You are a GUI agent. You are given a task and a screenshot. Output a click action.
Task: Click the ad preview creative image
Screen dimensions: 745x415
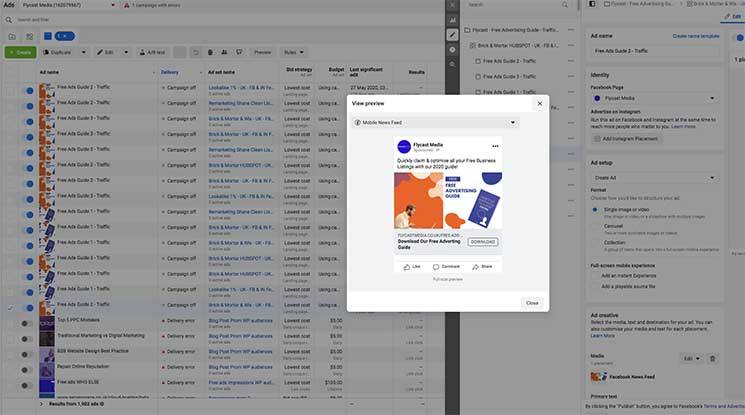coord(448,201)
